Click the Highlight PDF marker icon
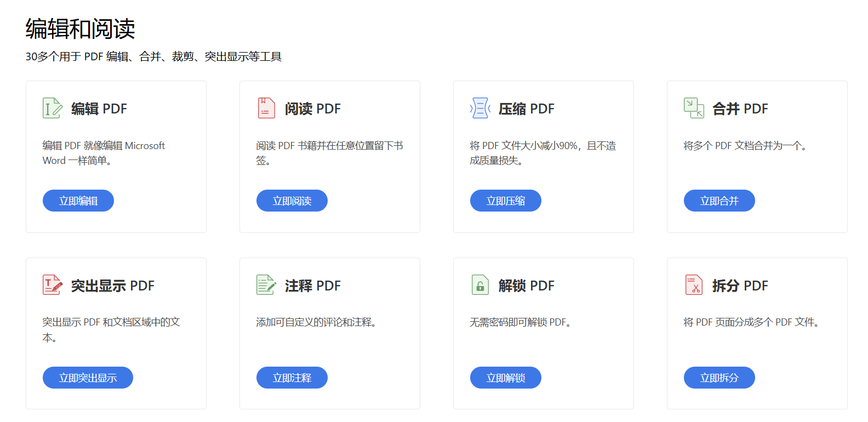 [x=52, y=285]
